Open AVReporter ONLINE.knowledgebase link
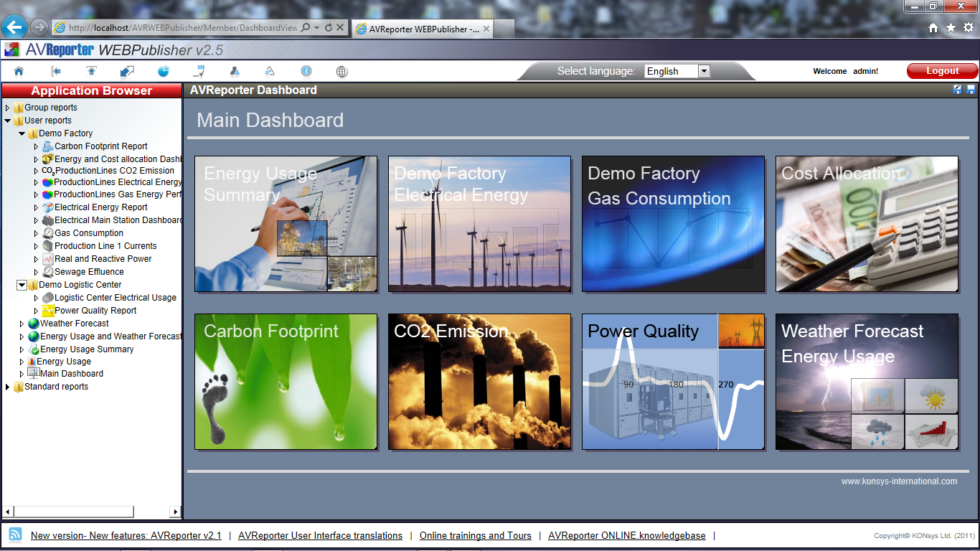Image resolution: width=980 pixels, height=551 pixels. click(627, 535)
